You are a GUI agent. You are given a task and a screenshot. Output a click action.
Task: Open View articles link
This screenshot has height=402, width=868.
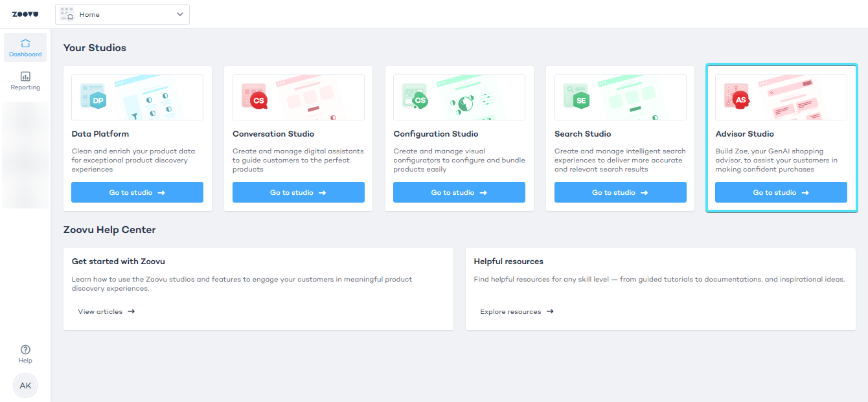pyautogui.click(x=106, y=311)
